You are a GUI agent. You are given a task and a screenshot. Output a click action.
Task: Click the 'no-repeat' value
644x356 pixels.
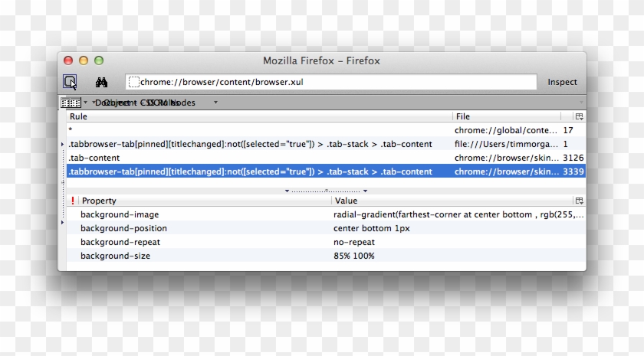[353, 242]
